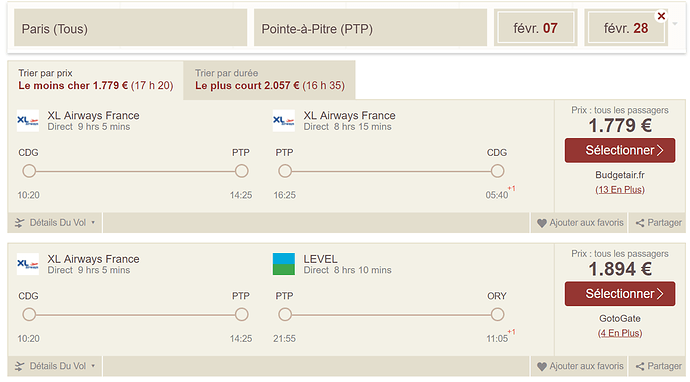The height and width of the screenshot is (382, 690).
Task: Click the Paris (Tous) origin field
Action: 131,28
